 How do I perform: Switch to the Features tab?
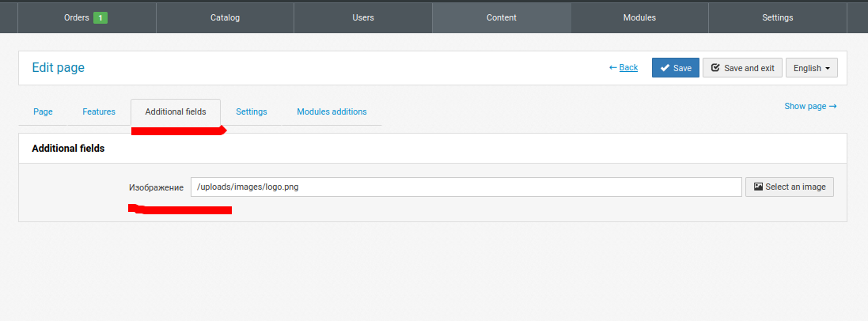point(99,111)
